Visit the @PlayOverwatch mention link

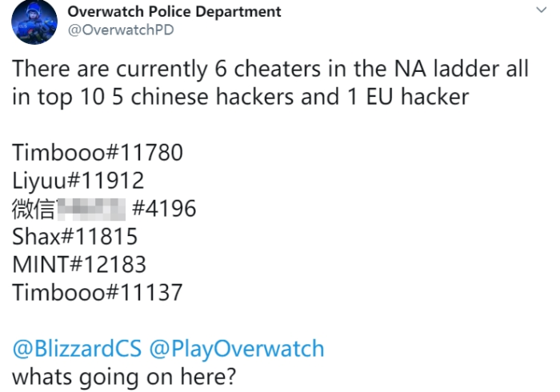(x=237, y=349)
